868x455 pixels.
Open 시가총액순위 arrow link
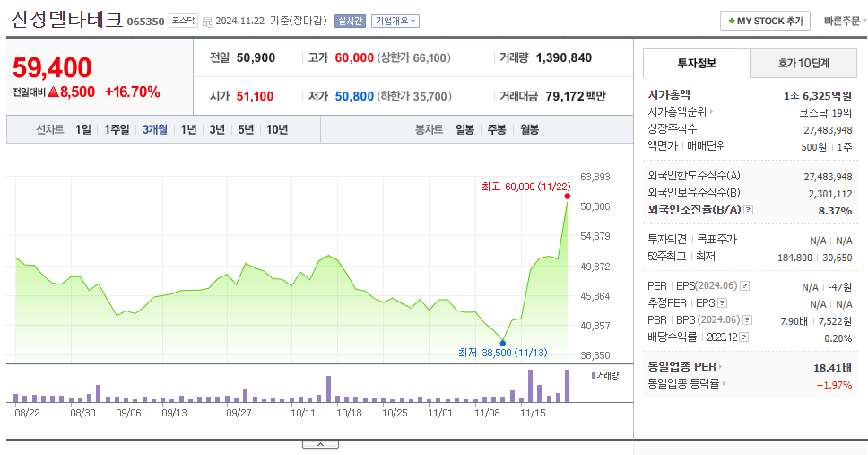(x=711, y=112)
